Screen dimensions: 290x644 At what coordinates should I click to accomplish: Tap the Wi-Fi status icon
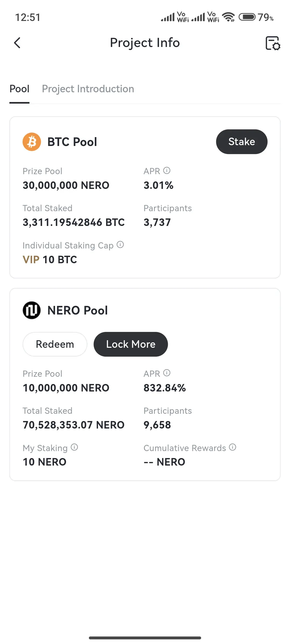pos(229,17)
